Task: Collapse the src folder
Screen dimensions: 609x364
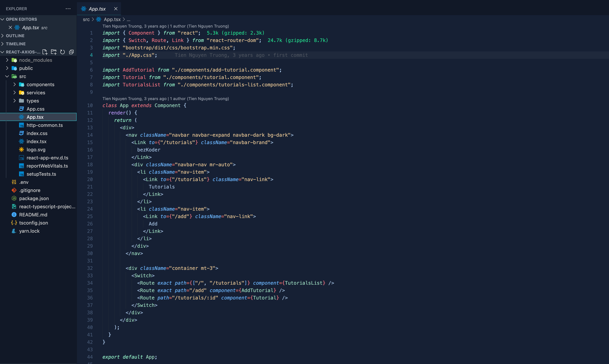Action: tap(7, 76)
